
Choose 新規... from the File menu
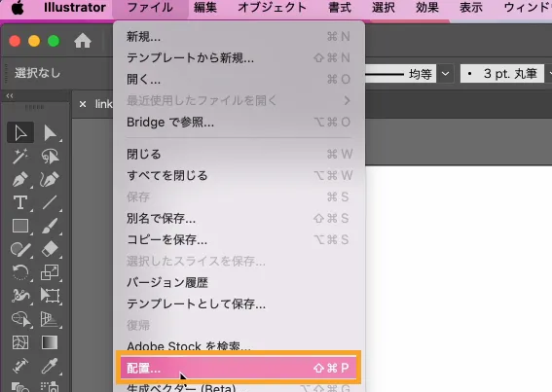(239, 36)
